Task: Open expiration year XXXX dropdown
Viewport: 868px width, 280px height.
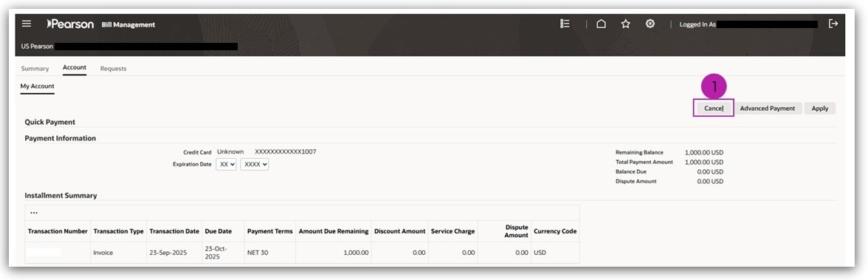Action: pos(255,165)
